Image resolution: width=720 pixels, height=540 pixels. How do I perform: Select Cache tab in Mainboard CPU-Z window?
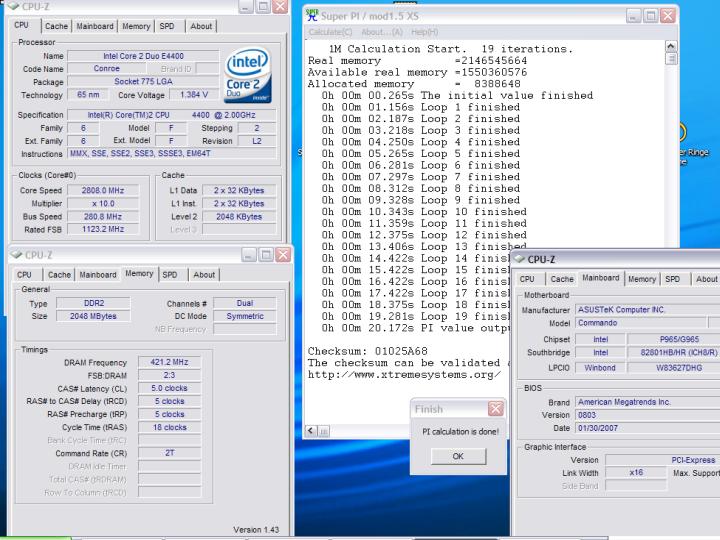(562, 279)
